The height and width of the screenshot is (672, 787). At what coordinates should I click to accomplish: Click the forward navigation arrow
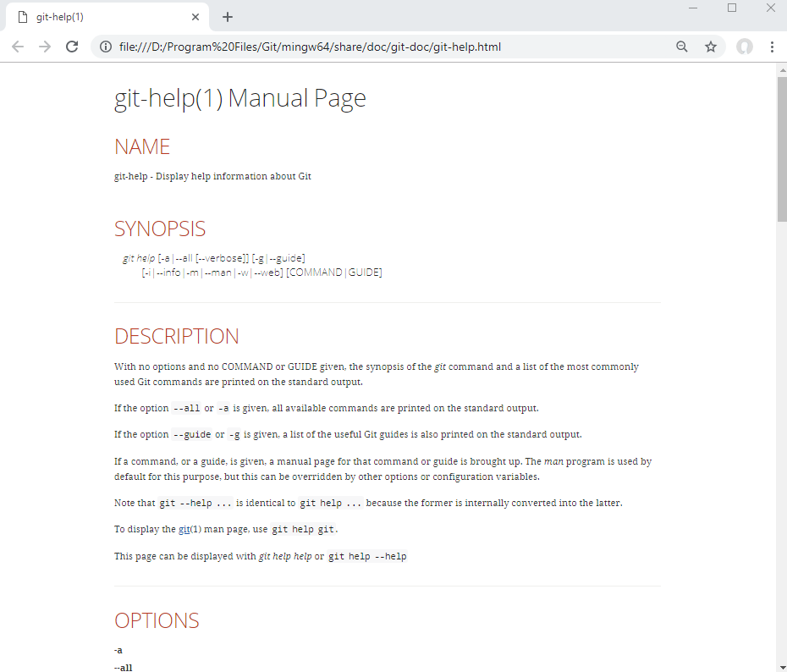pos(45,47)
